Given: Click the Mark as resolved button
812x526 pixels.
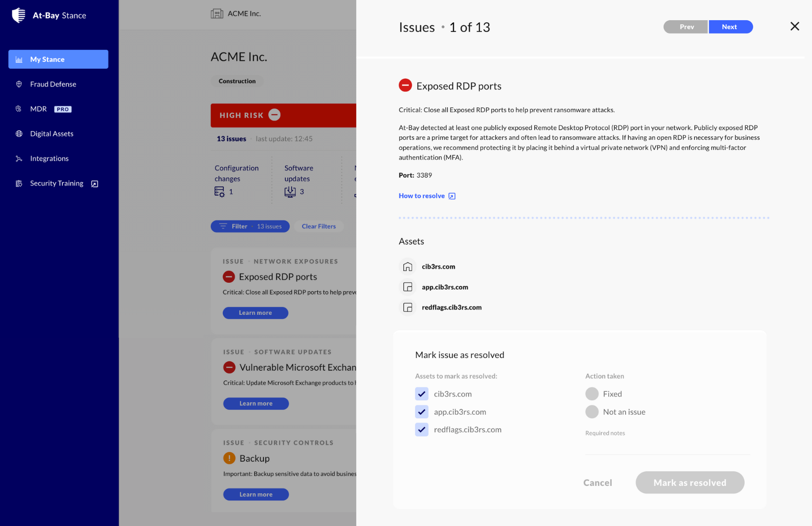Looking at the screenshot, I should pyautogui.click(x=690, y=482).
